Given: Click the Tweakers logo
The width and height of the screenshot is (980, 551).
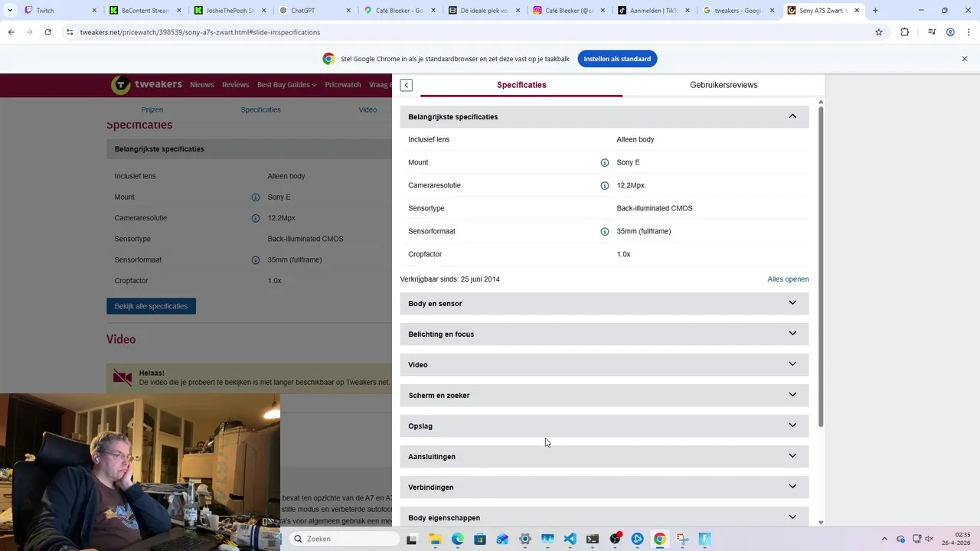Looking at the screenshot, I should click(146, 85).
